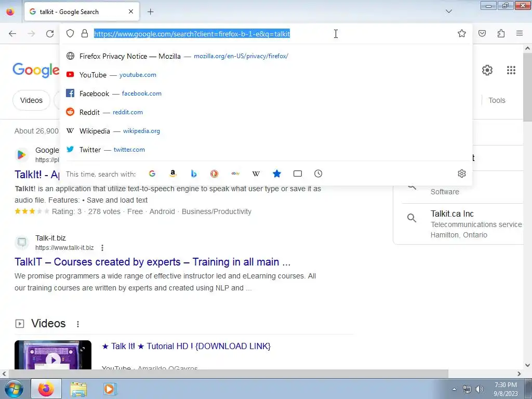Image resolution: width=532 pixels, height=399 pixels.
Task: Open tracking protection shield icon
Action: (70, 33)
